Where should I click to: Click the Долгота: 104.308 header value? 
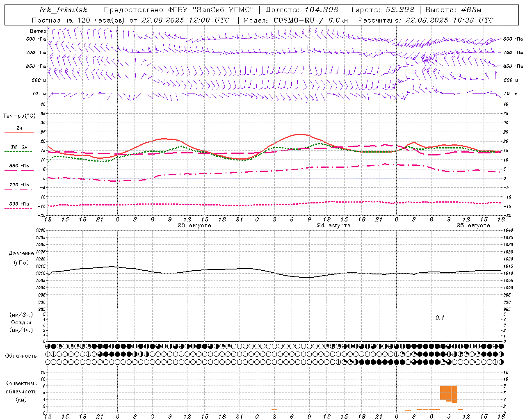click(302, 10)
